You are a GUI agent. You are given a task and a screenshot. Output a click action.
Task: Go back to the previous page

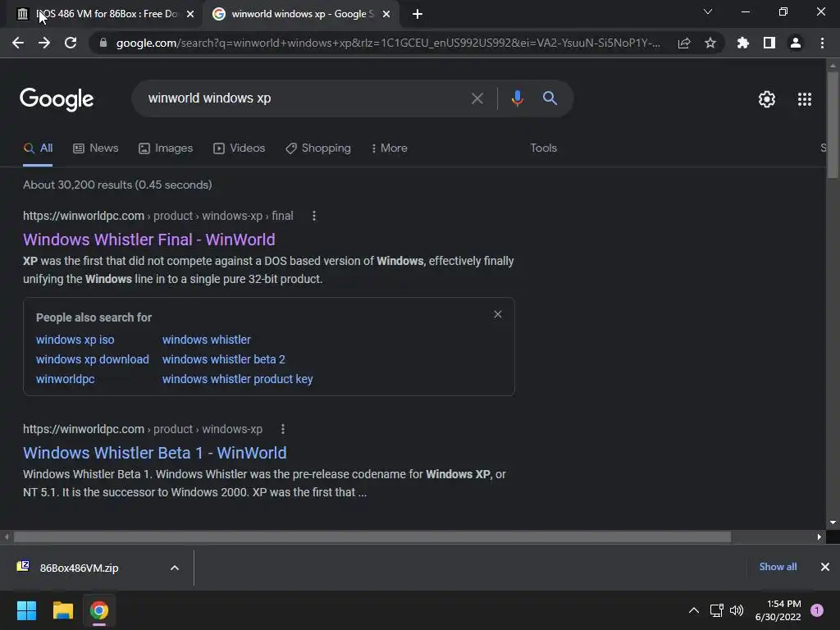pos(18,43)
